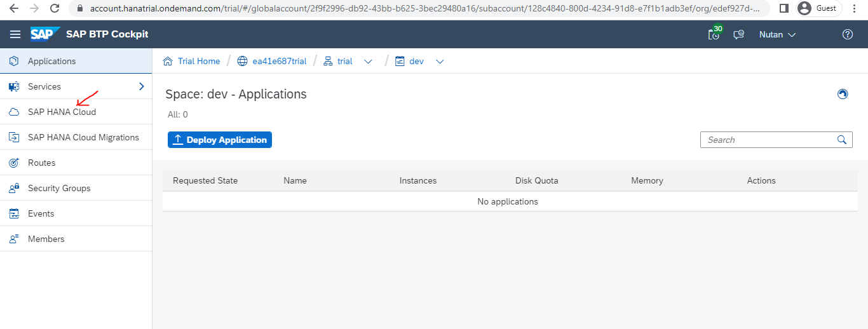Image resolution: width=868 pixels, height=329 pixels.
Task: Open Guest profile button
Action: click(x=819, y=9)
